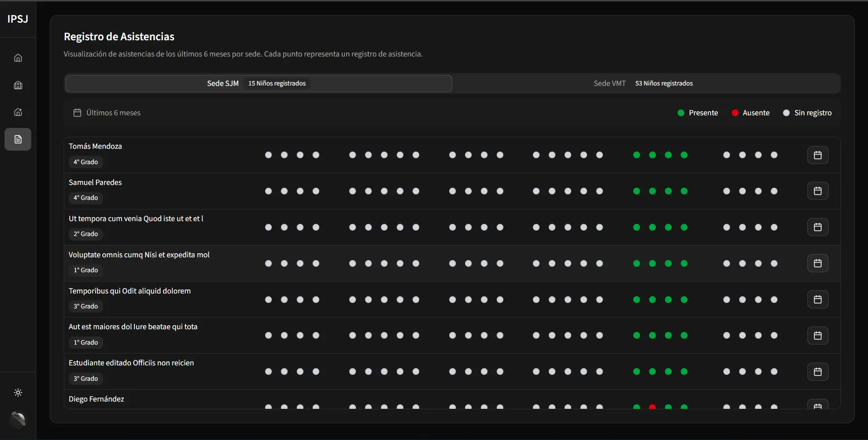Click the school building sidebar icon
The width and height of the screenshot is (868, 440).
18,85
